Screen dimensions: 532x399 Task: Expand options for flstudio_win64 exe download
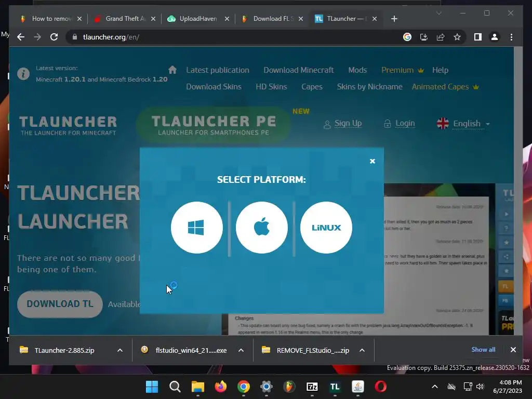point(241,350)
